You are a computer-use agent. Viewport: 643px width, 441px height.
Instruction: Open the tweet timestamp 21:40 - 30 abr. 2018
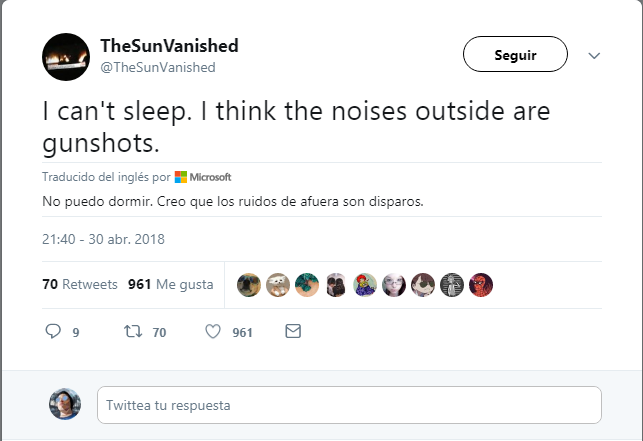click(x=103, y=240)
